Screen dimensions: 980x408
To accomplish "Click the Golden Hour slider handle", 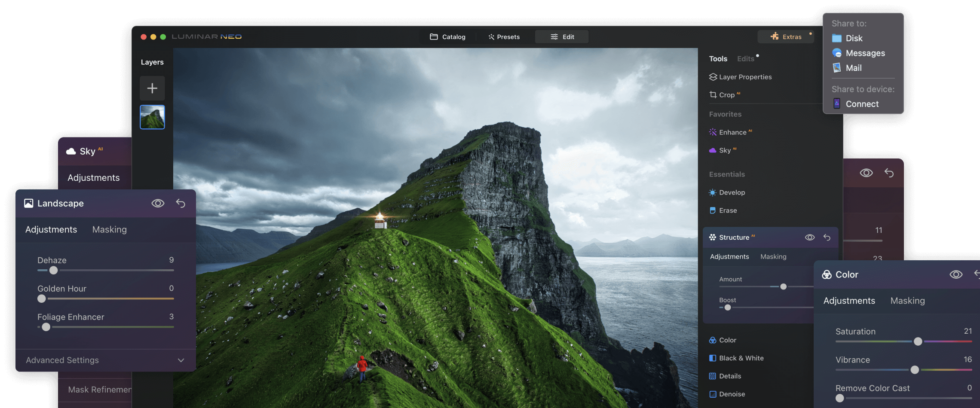I will click(x=42, y=298).
